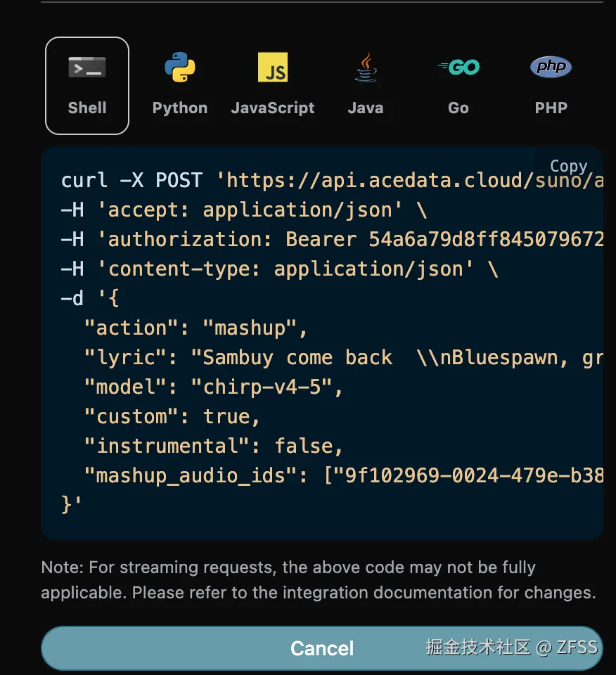This screenshot has height=675, width=616.
Task: Switch to the PHP tab label
Action: [x=551, y=108]
